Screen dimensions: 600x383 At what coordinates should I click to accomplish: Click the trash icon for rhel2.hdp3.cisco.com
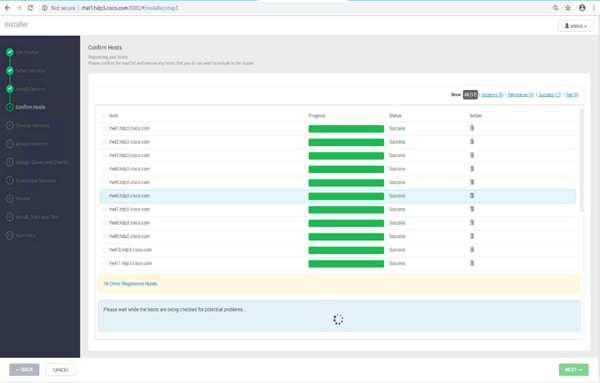click(x=472, y=142)
